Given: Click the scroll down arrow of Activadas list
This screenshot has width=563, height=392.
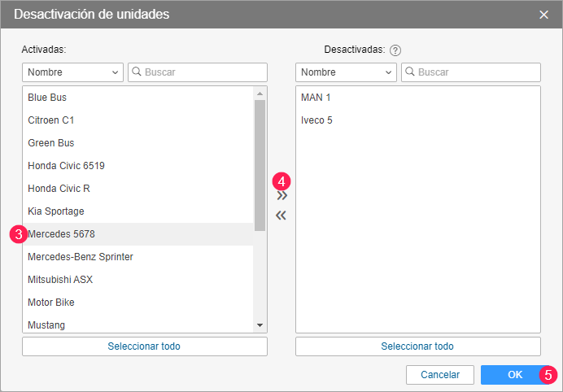Looking at the screenshot, I should [x=260, y=325].
